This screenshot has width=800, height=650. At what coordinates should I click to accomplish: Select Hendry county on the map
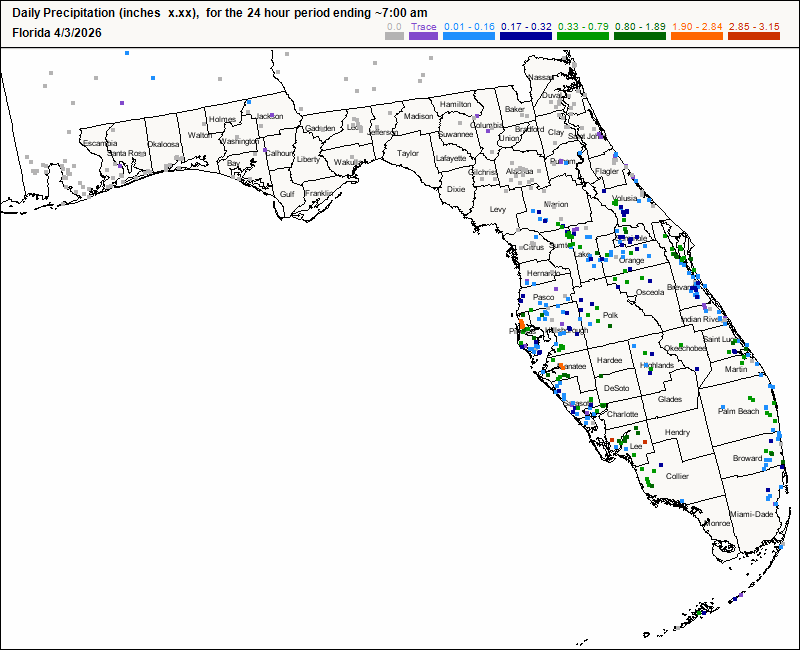point(677,432)
